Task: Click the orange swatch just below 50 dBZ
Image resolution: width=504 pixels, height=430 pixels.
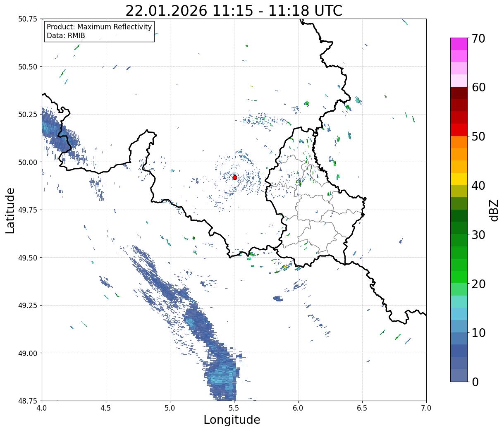Action: (x=459, y=142)
